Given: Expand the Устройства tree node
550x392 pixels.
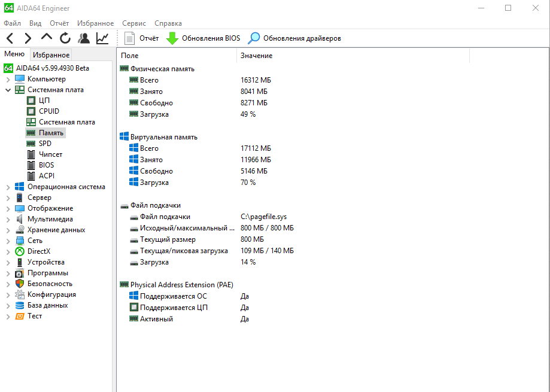Looking at the screenshot, I should pyautogui.click(x=8, y=262).
